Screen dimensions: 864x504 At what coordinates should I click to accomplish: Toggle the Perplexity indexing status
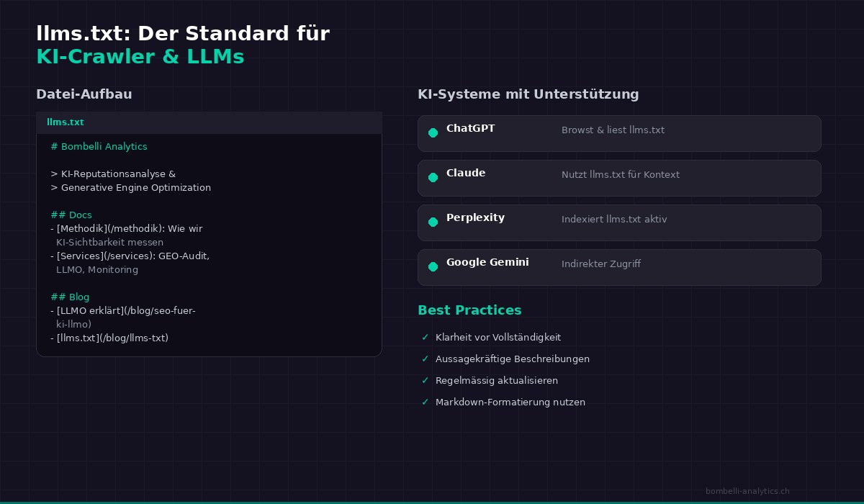point(619,222)
